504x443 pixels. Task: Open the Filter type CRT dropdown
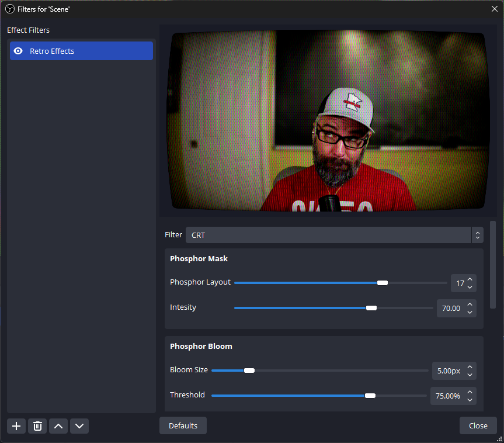(x=334, y=235)
